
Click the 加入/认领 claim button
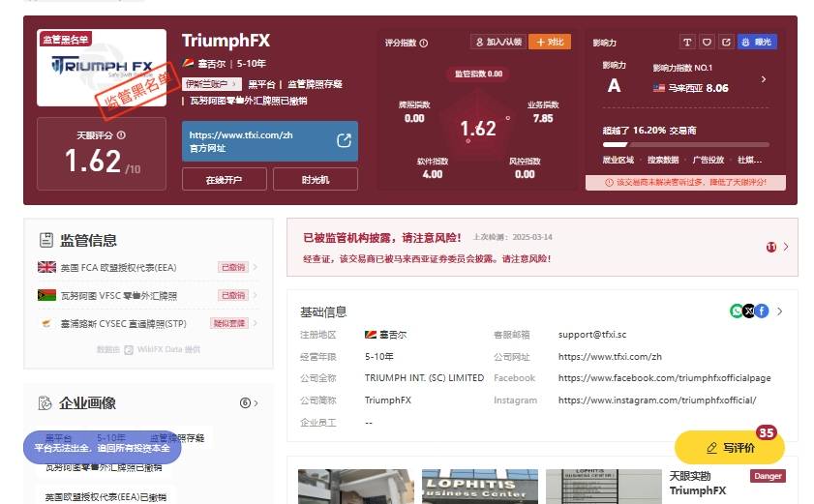[498, 42]
